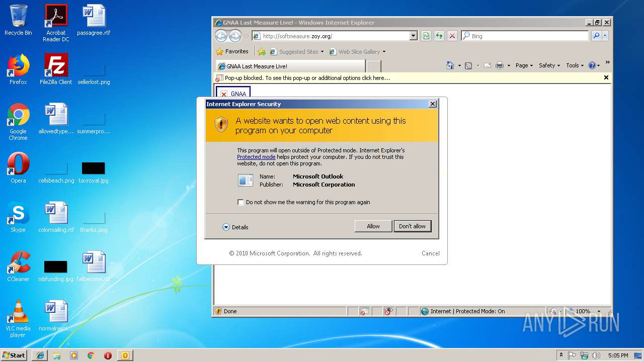Click the pop-up blocker status bar icon

(x=365, y=311)
